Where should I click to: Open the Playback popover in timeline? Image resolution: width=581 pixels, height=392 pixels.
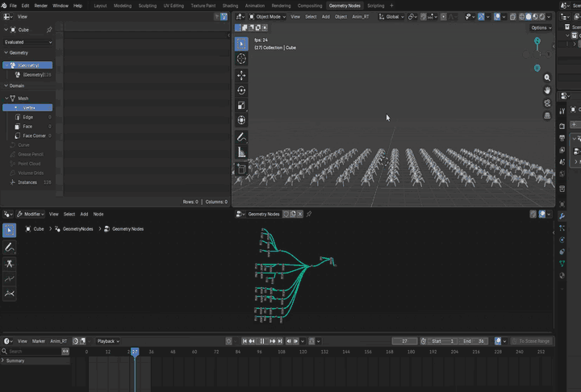point(108,341)
